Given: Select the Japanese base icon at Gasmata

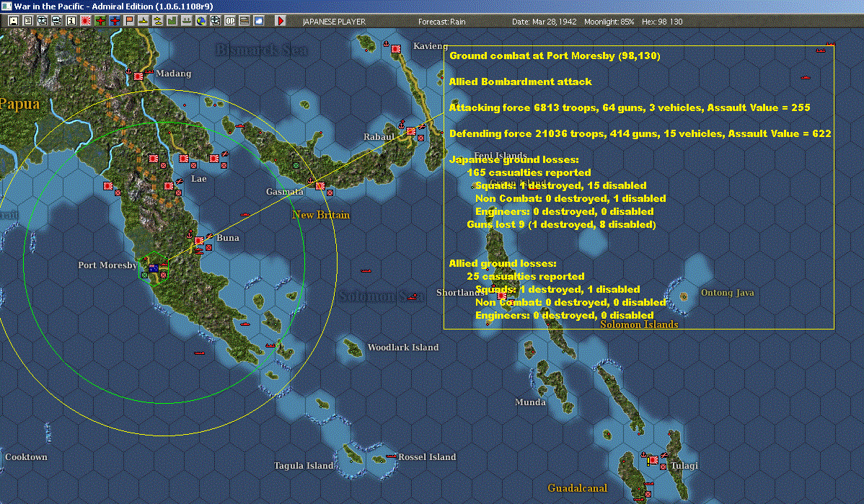Looking at the screenshot, I should 320,185.
